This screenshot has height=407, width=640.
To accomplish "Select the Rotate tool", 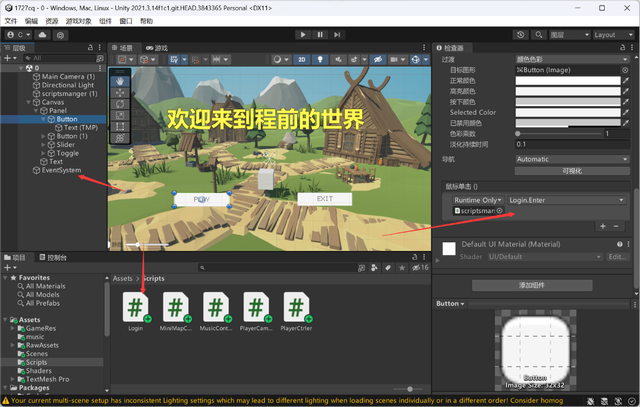I will coord(120,104).
